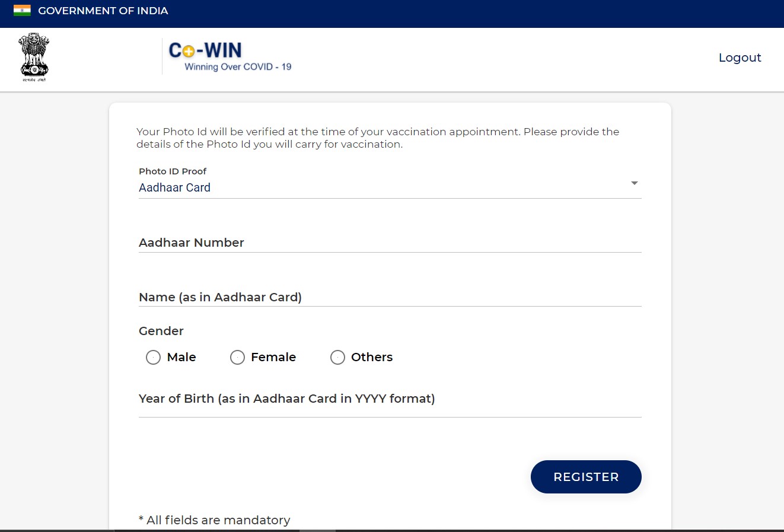
Task: Click the GOVERNMENT OF INDIA header text
Action: point(103,11)
